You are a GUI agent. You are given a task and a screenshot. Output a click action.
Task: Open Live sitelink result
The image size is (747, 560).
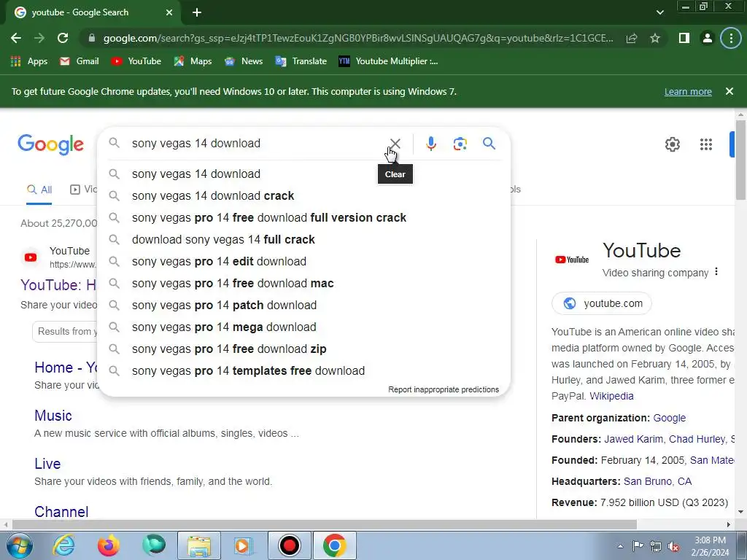(x=47, y=464)
